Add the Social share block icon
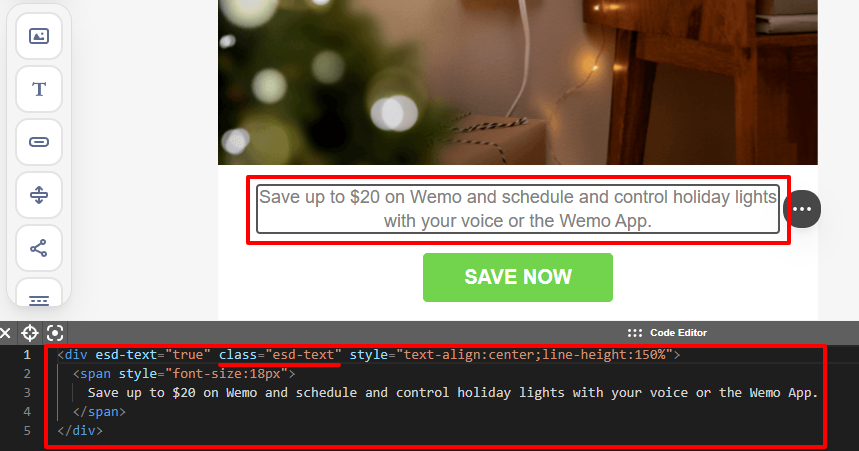 tap(39, 248)
